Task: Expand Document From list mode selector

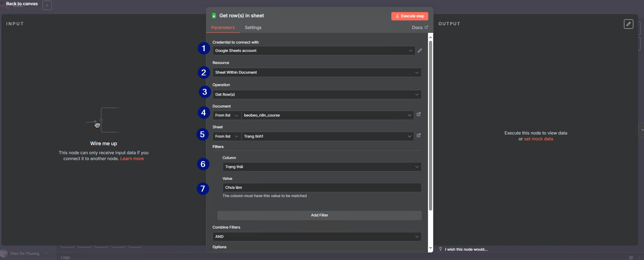Action: (226, 115)
